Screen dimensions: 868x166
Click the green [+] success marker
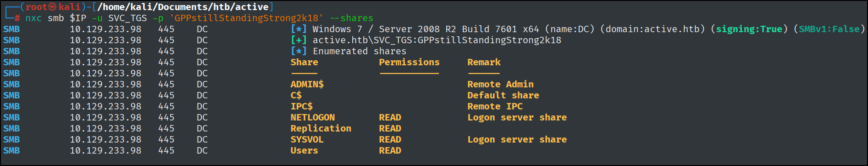(x=298, y=40)
